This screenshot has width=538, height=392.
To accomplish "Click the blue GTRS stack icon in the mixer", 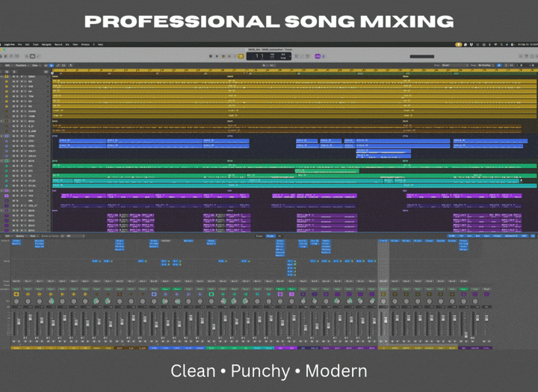I will point(154,294).
